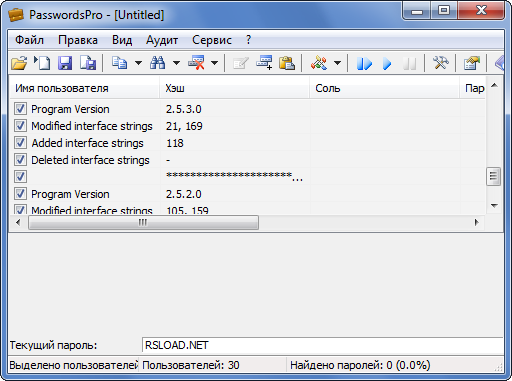Open the Аудит menu

(x=162, y=40)
